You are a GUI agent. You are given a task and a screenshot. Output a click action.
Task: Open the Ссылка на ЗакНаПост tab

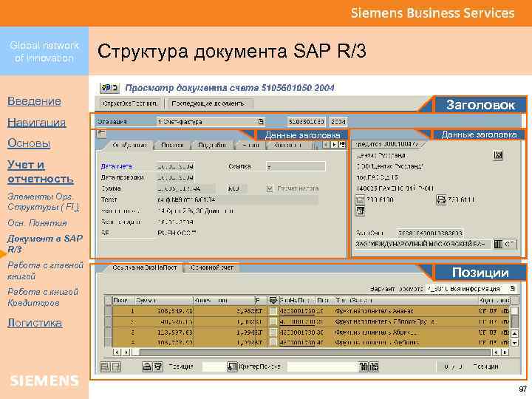tap(144, 267)
